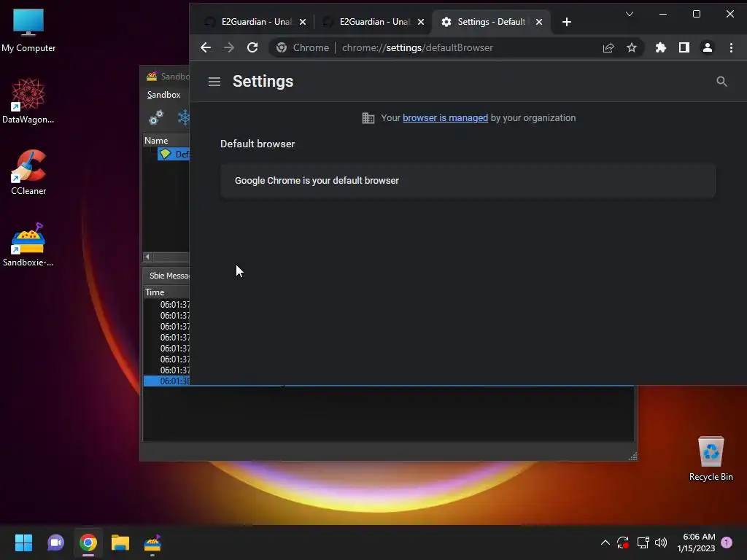Go back in Chrome
The image size is (747, 560).
point(206,47)
